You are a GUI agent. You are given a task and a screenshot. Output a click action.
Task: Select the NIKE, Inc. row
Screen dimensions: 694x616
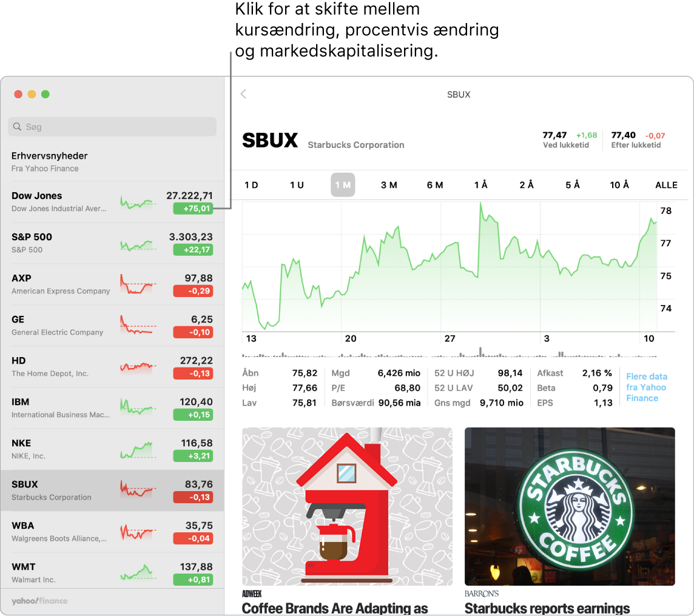pos(112,449)
